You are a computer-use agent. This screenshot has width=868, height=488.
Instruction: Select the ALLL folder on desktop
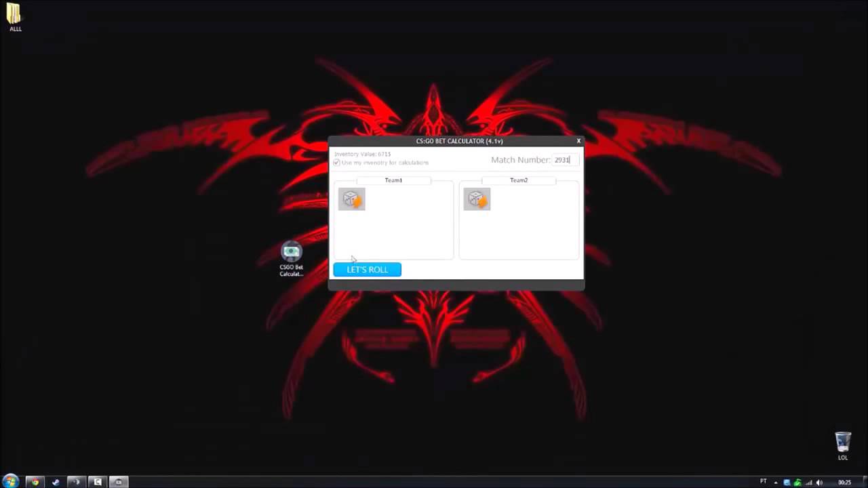tap(15, 17)
